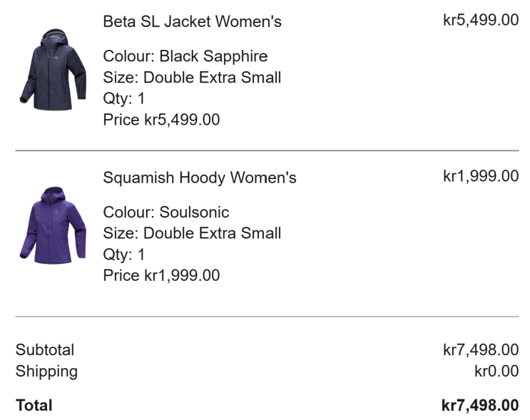Open the Squamish Hoody Women's title

[200, 178]
